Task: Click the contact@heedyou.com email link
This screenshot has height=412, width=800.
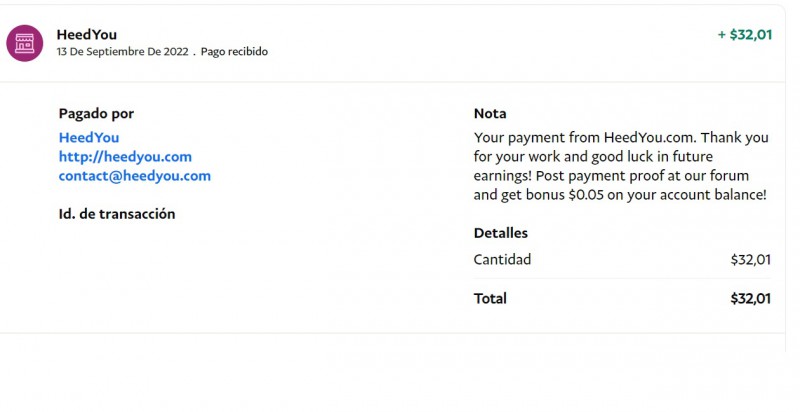Action: (135, 176)
